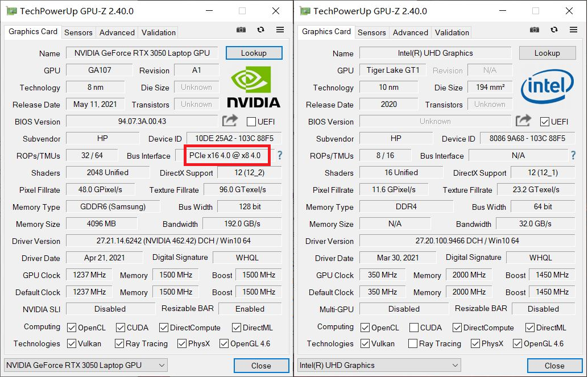Click Release Date May 11, 2021 value
Image resolution: width=588 pixels, height=377 pixels.
tap(95, 104)
